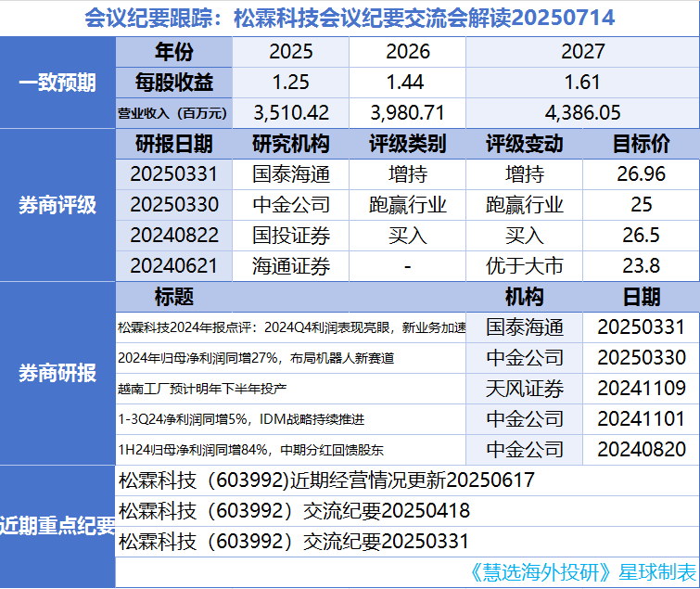Click the 《慧选海外投研》星球制表 credit
This screenshot has width=700, height=589.
point(583,572)
